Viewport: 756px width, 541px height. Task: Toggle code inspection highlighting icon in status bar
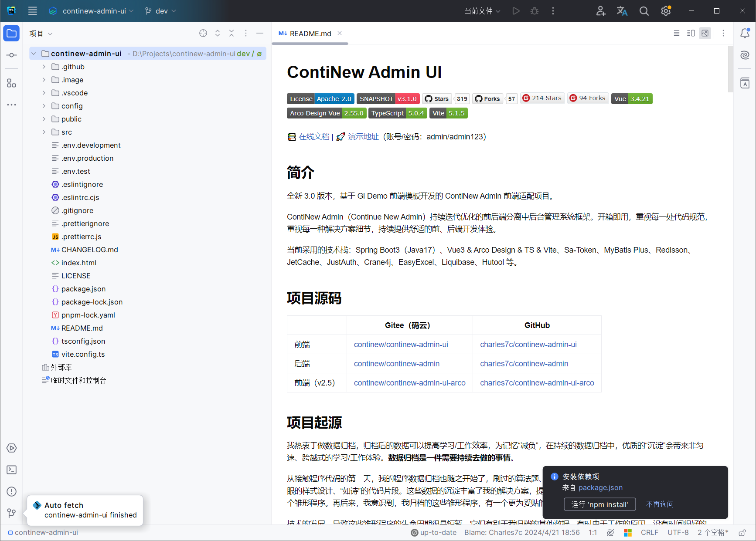pos(610,533)
